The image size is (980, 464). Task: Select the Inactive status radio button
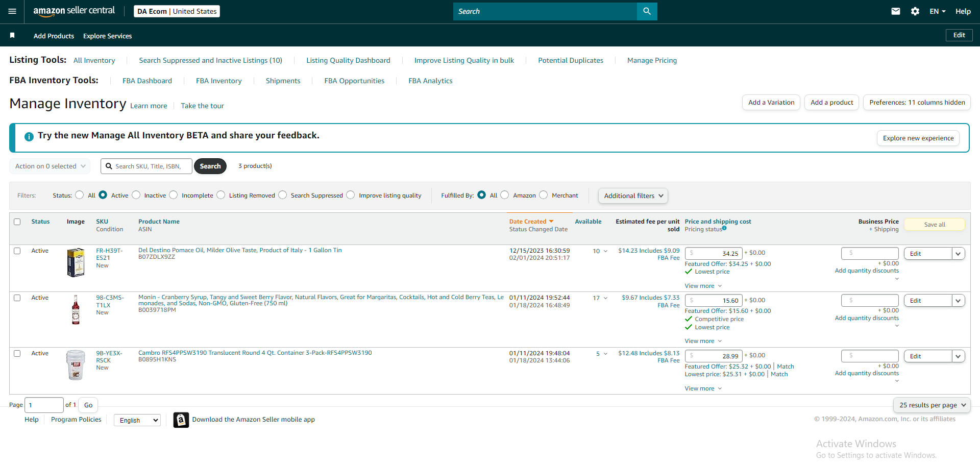click(136, 195)
